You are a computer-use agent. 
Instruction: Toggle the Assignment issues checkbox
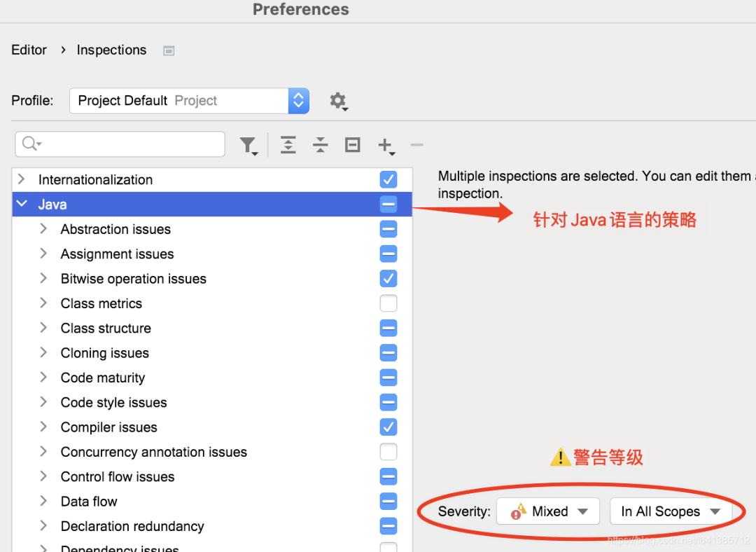pyautogui.click(x=388, y=254)
